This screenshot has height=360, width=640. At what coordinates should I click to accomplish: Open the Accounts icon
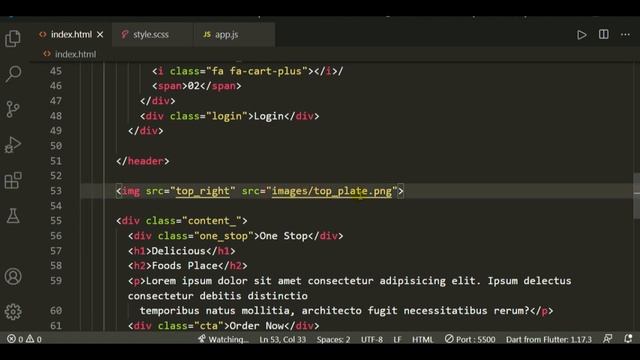(13, 276)
